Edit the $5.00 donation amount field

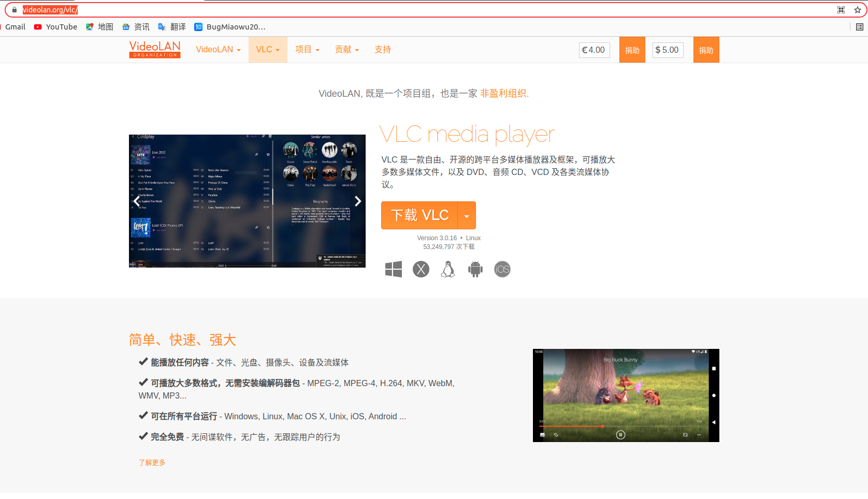point(668,50)
